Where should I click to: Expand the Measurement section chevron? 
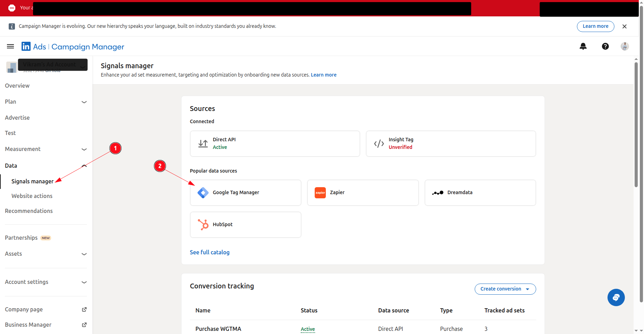(84, 149)
